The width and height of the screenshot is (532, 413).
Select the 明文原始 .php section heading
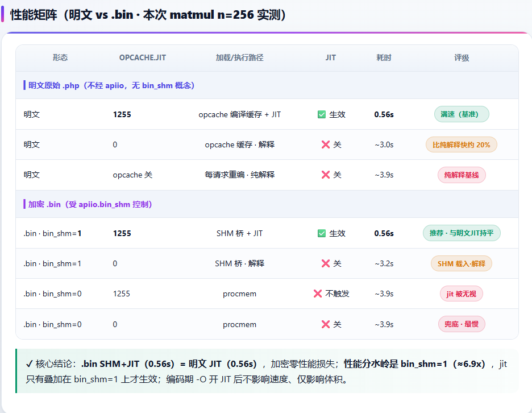coord(111,85)
